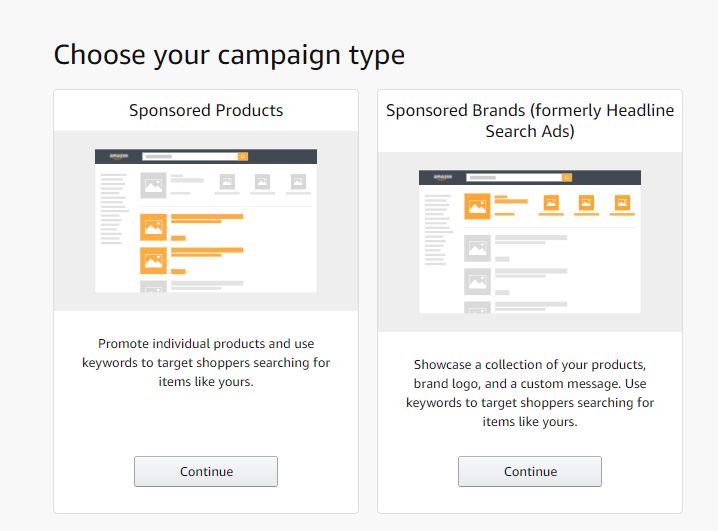Click the Sponsored Products card title
718x531 pixels.
coord(206,110)
